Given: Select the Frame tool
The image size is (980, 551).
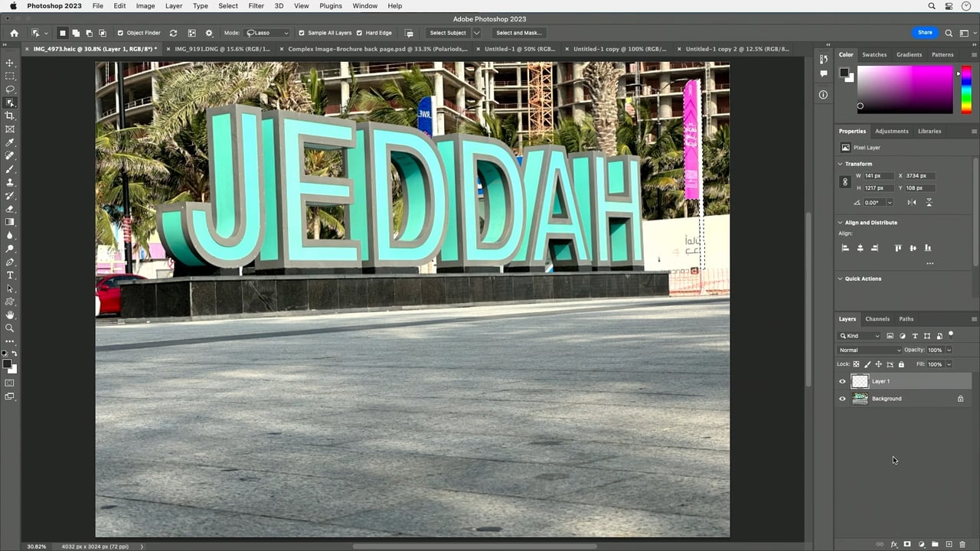Looking at the screenshot, I should click(10, 129).
